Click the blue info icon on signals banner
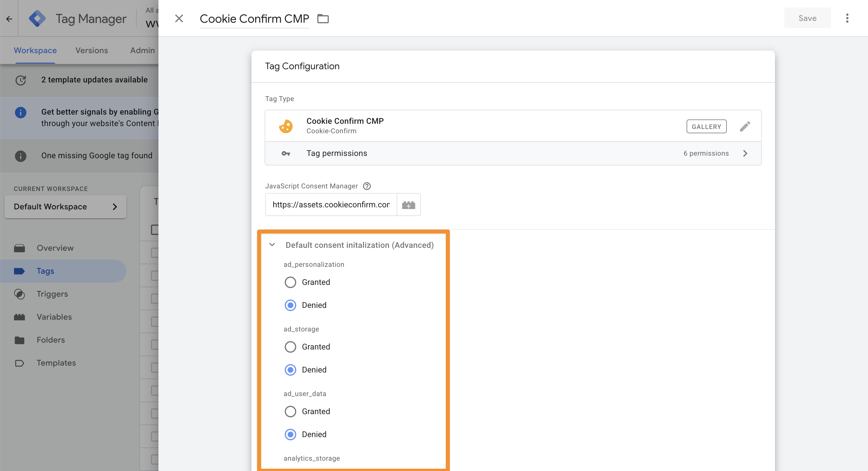868x471 pixels. (21, 112)
